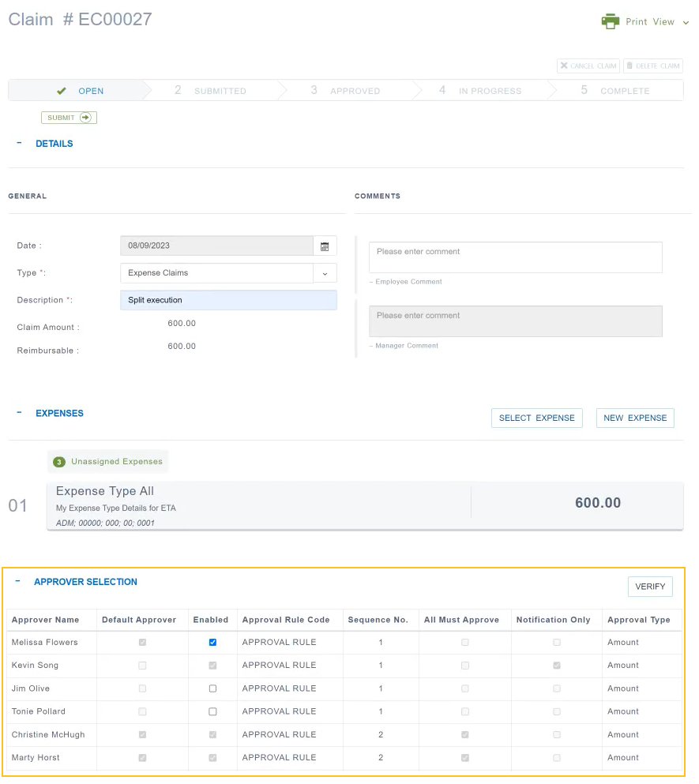Click the printer icon beside Print View
Viewport: 699px width, 784px height.
click(x=610, y=21)
